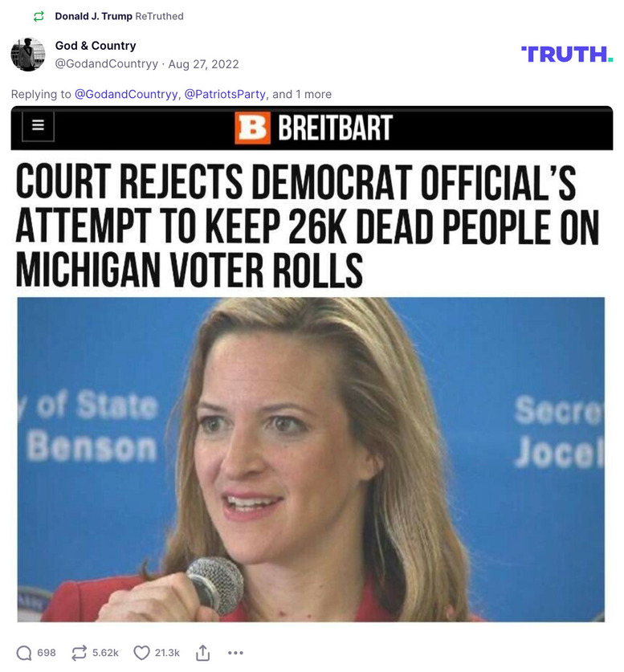Share the post via the upload icon

coord(202,653)
